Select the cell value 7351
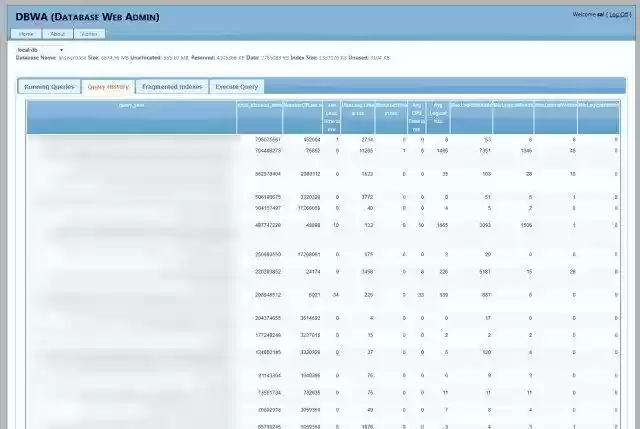Image resolution: width=640 pixels, height=429 pixels. [x=485, y=151]
